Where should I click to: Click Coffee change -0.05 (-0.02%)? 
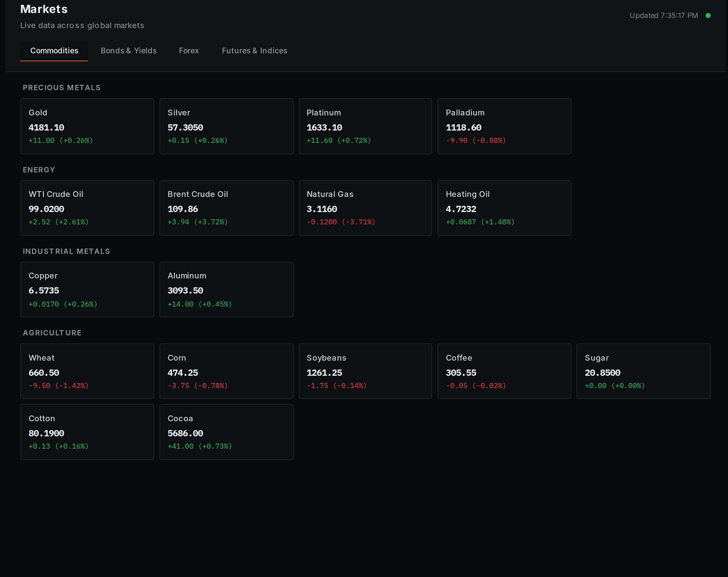click(476, 386)
